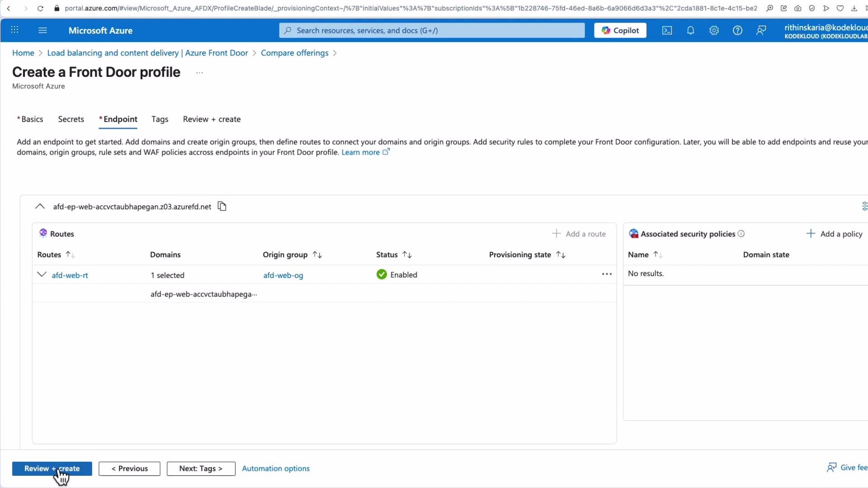Select the Endpoint tab
The width and height of the screenshot is (868, 488).
pyautogui.click(x=118, y=119)
